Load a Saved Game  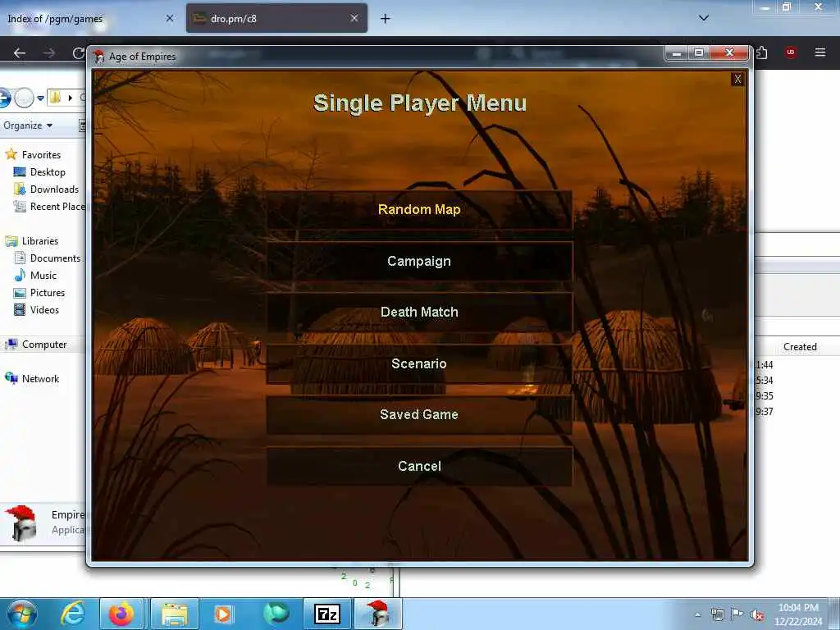(419, 414)
